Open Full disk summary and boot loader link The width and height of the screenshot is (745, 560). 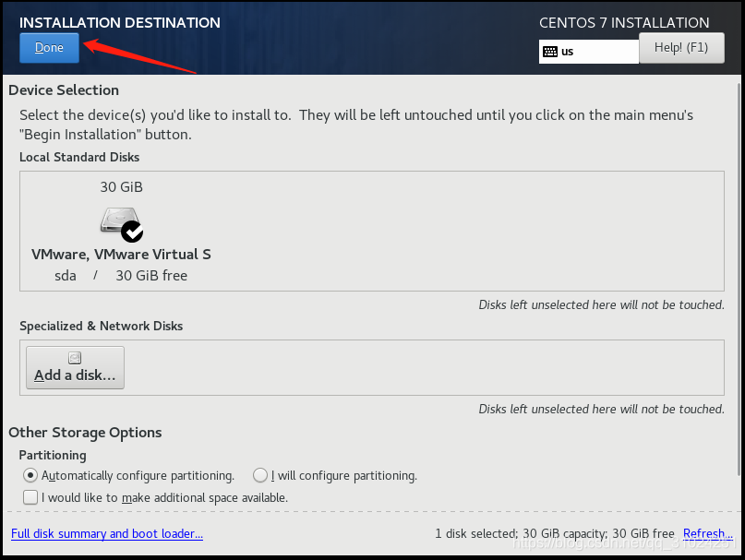tap(107, 534)
